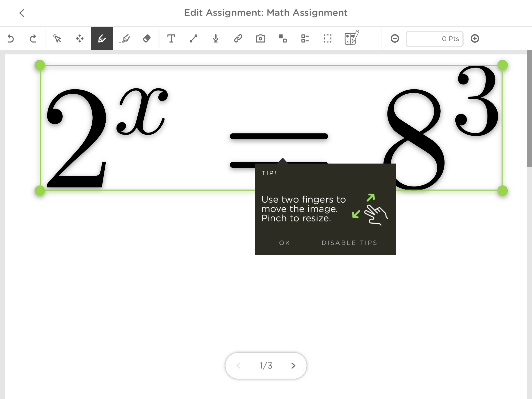532x399 pixels.
Task: Open the lasso selection tool
Action: tap(327, 38)
